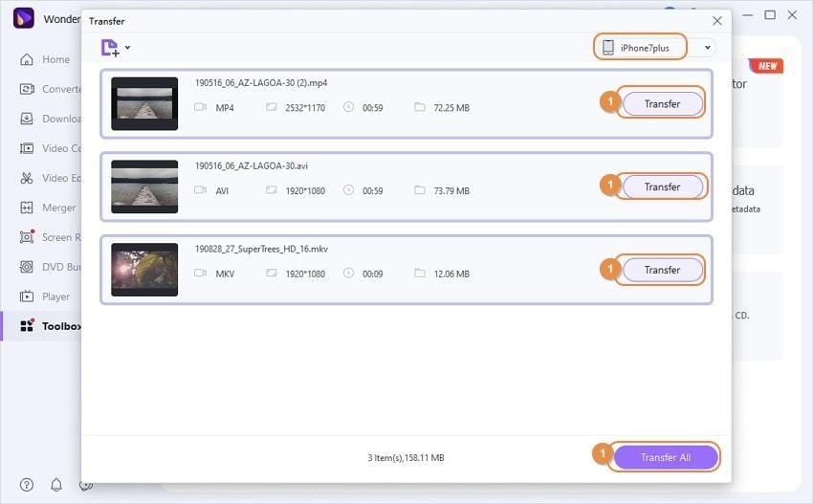Click the camera format icon next to AVI
The height and width of the screenshot is (504, 813).
pos(200,190)
